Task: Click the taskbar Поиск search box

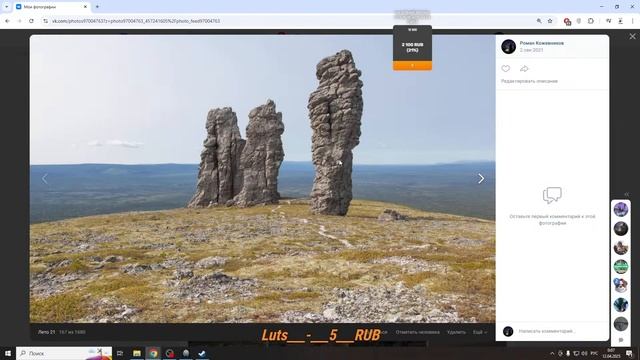Action: (x=64, y=353)
